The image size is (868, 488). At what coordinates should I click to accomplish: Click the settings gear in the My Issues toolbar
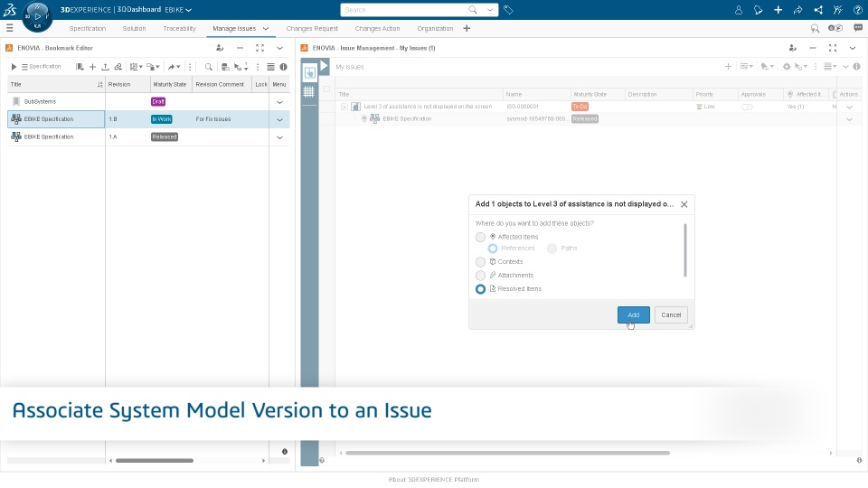pos(787,66)
